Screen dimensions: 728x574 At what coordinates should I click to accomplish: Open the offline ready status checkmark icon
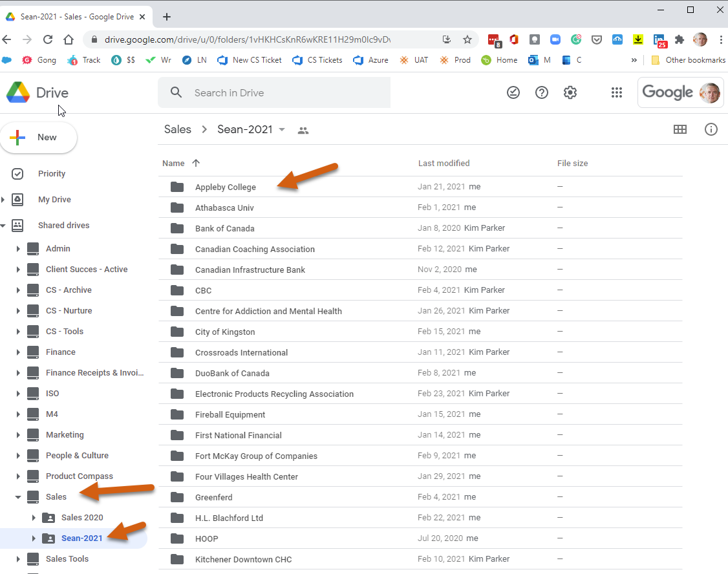[513, 92]
